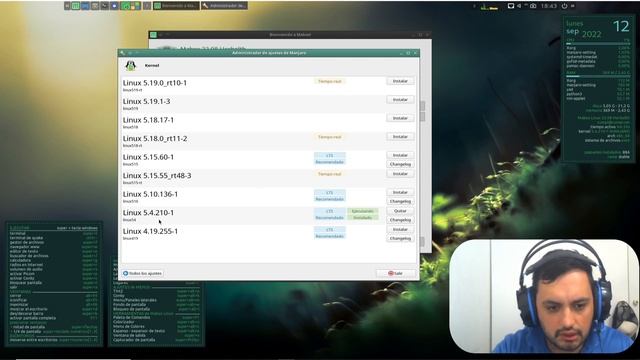640x360 pixels.
Task: Install the Linux 5.18.17-1 kernel
Action: coord(400,118)
